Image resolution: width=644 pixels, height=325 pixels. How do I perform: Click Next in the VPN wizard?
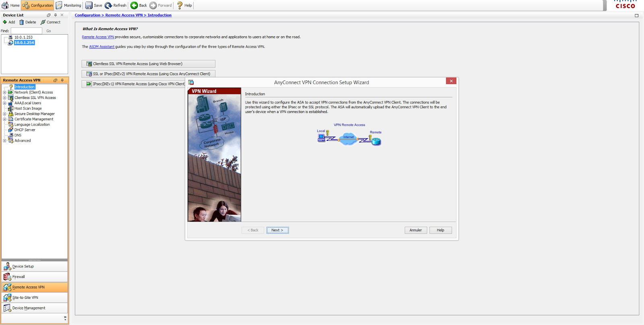click(277, 230)
